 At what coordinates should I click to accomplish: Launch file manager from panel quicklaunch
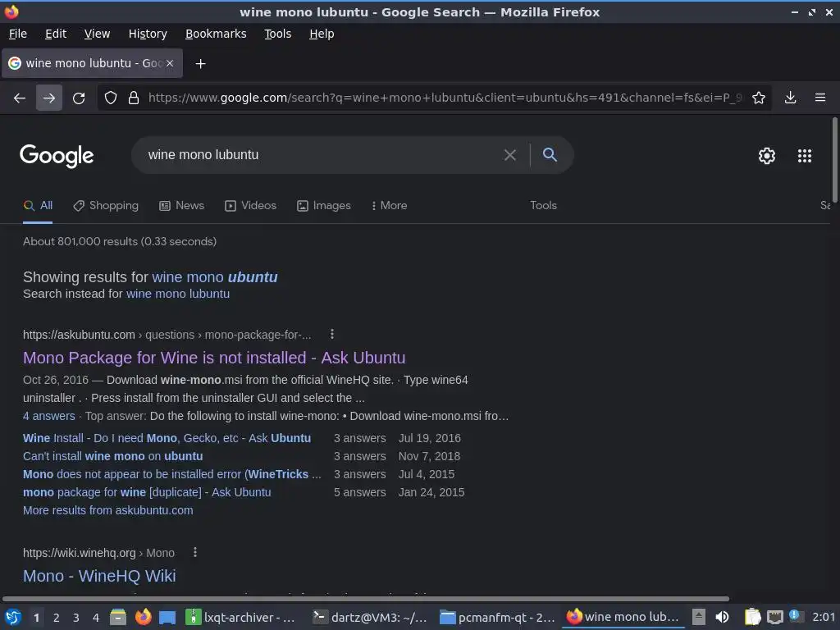click(118, 617)
